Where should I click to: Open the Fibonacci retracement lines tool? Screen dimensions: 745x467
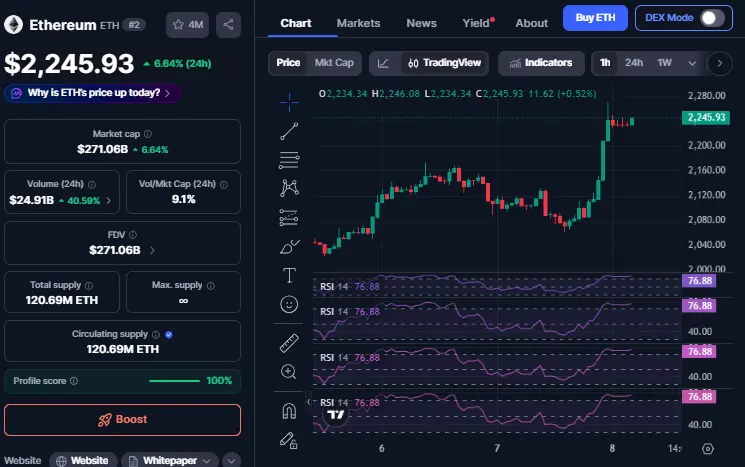tap(289, 160)
